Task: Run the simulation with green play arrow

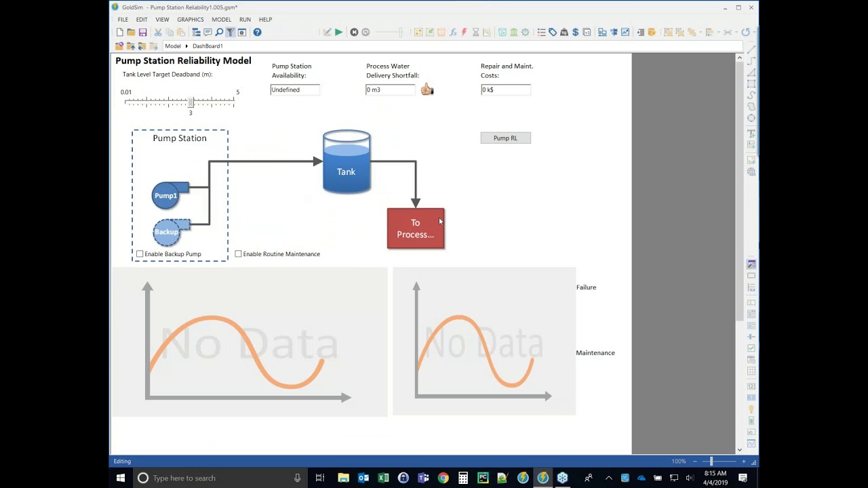Action: [338, 32]
